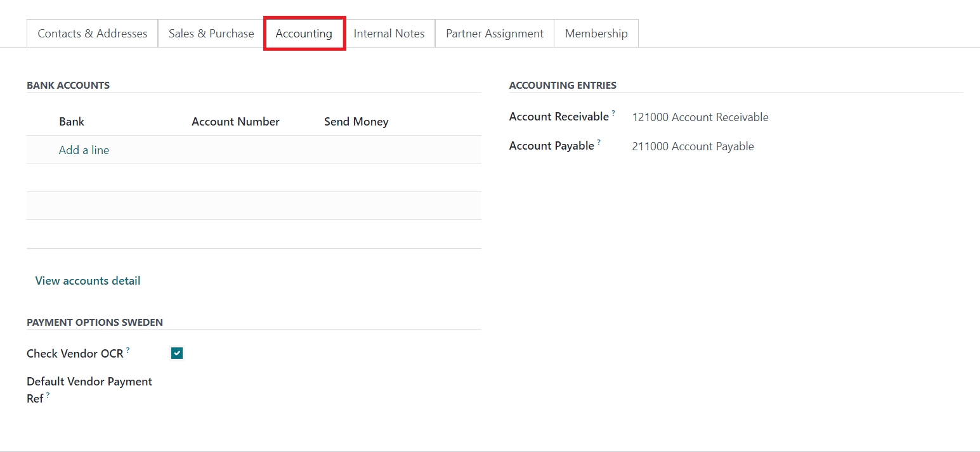
Task: Select the highlighted Accounting tab
Action: point(304,34)
